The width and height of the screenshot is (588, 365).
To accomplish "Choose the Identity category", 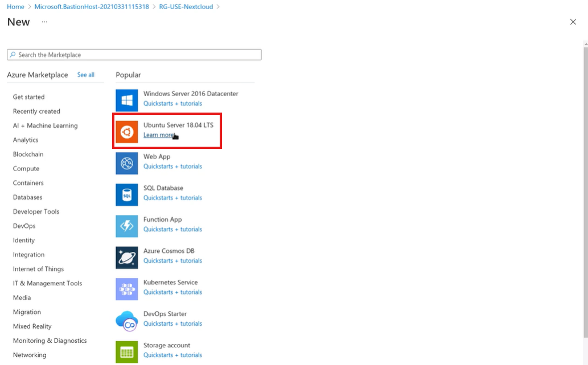I will (x=24, y=240).
